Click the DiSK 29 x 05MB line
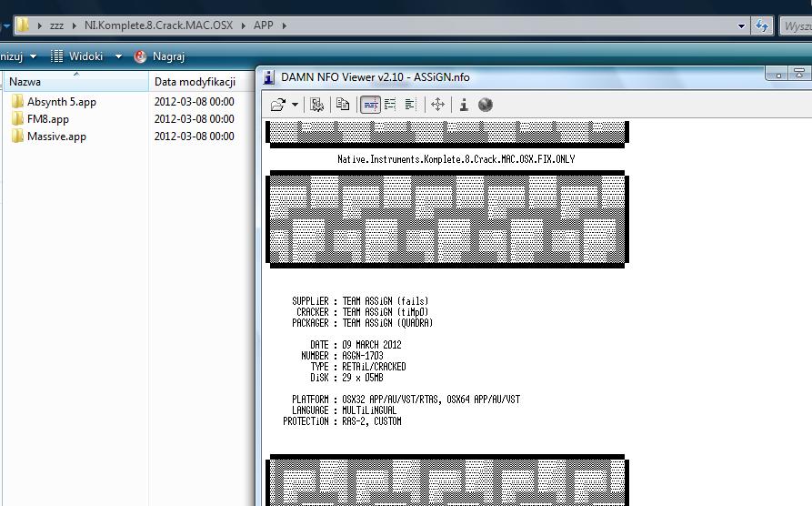This screenshot has height=506, width=812. tap(347, 378)
